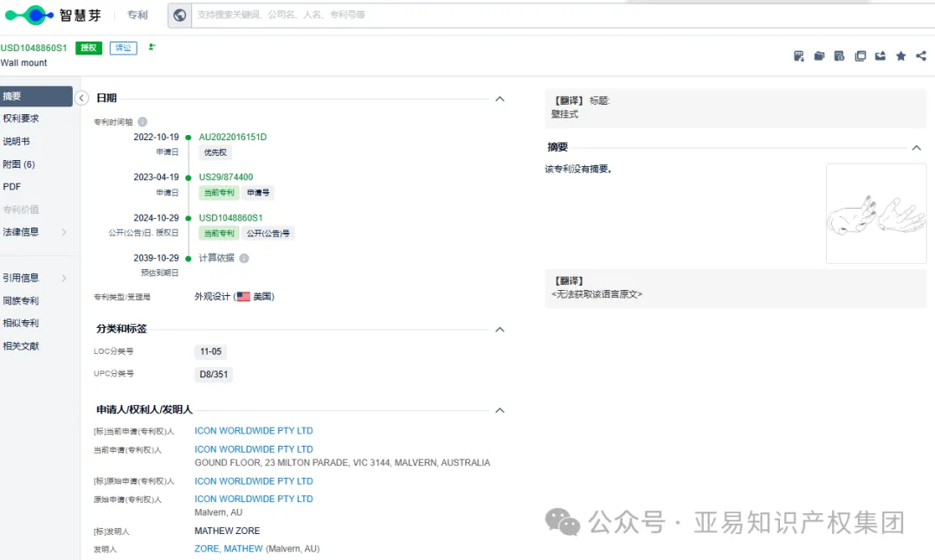Download the patent as PDF
The width and height of the screenshot is (935, 560).
point(798,55)
